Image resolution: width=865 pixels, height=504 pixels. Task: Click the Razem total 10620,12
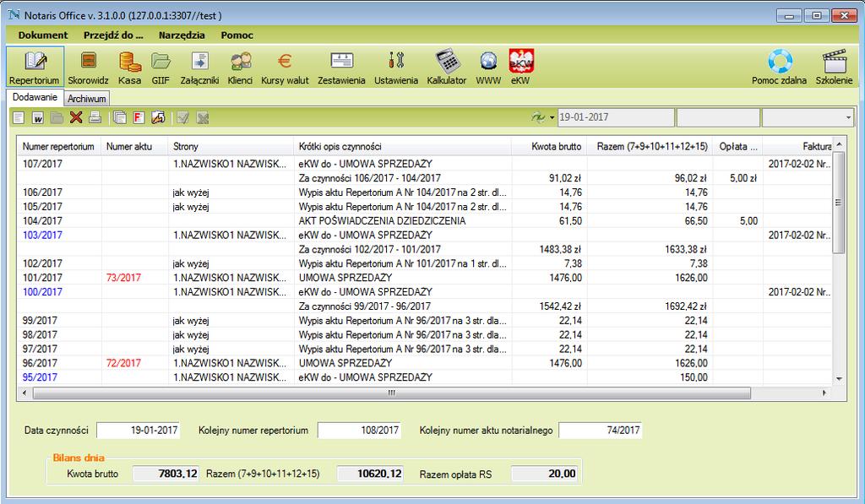(x=370, y=474)
